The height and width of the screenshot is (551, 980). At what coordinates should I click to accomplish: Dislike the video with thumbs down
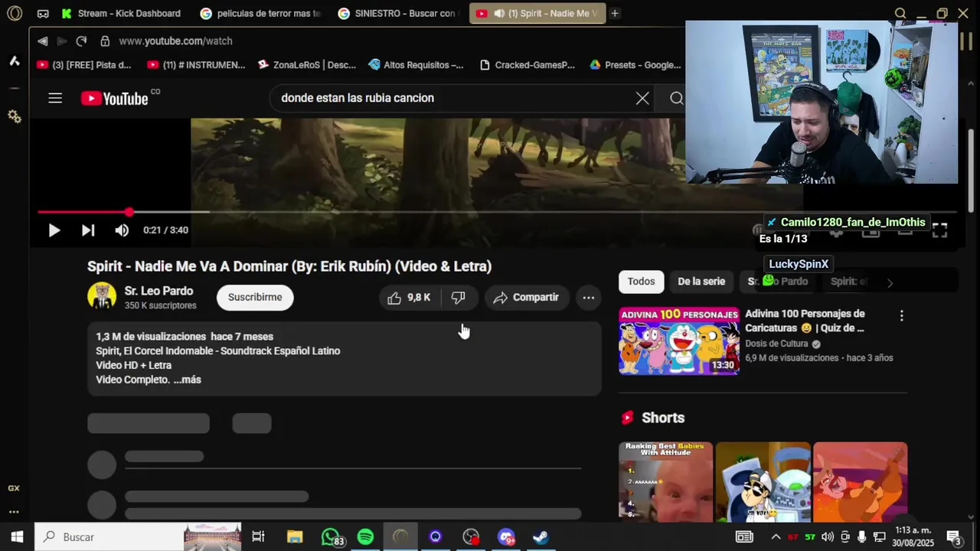click(x=459, y=298)
